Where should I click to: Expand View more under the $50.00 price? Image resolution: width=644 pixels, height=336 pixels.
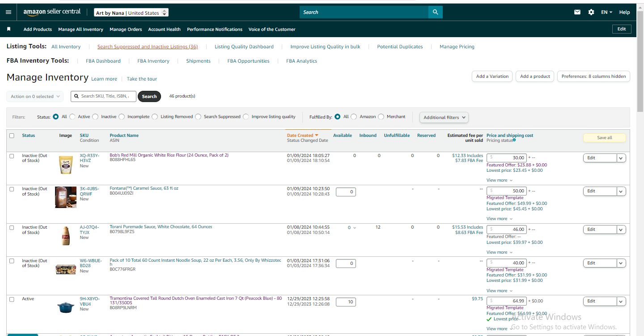click(499, 219)
